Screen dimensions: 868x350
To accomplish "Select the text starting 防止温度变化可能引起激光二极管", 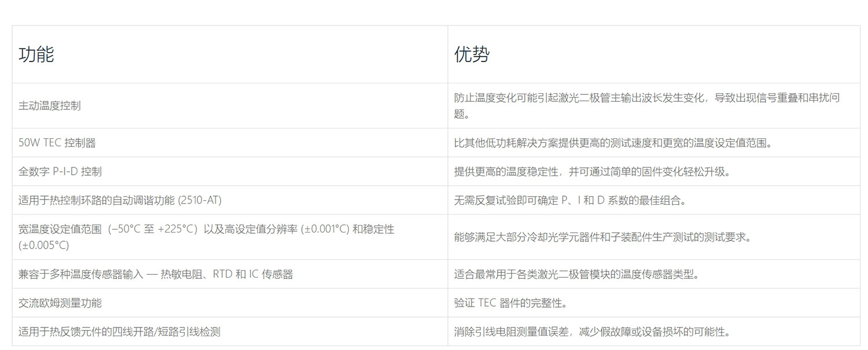I will click(647, 106).
